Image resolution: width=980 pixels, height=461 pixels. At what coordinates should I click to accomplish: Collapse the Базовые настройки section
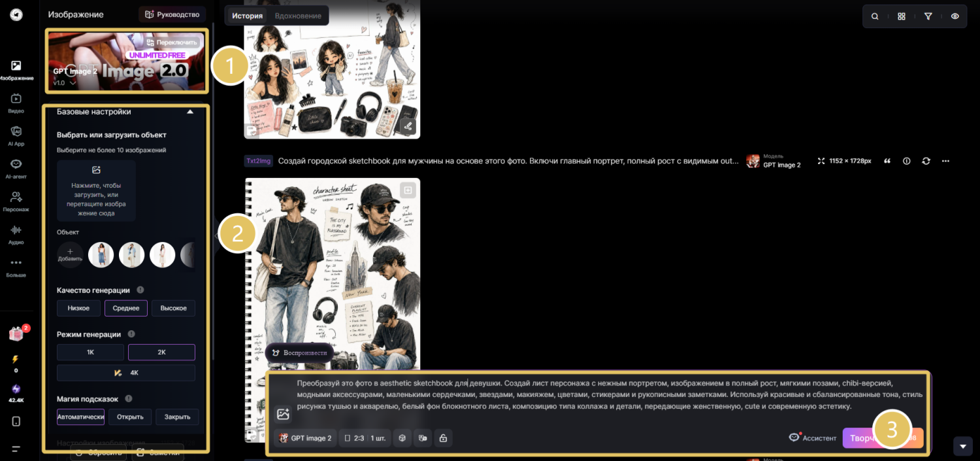(190, 112)
